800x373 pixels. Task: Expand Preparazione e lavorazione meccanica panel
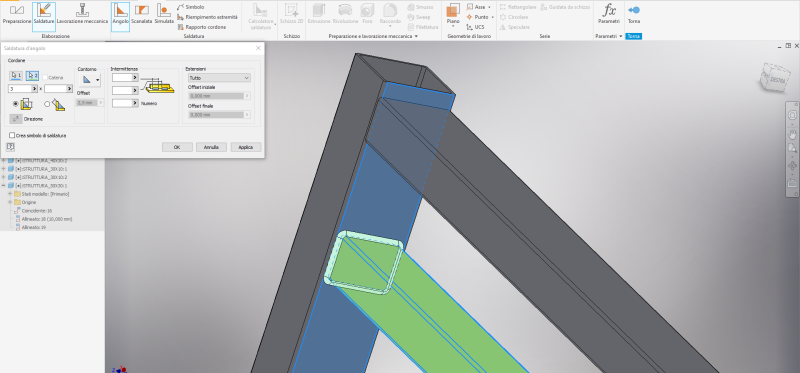(x=416, y=36)
